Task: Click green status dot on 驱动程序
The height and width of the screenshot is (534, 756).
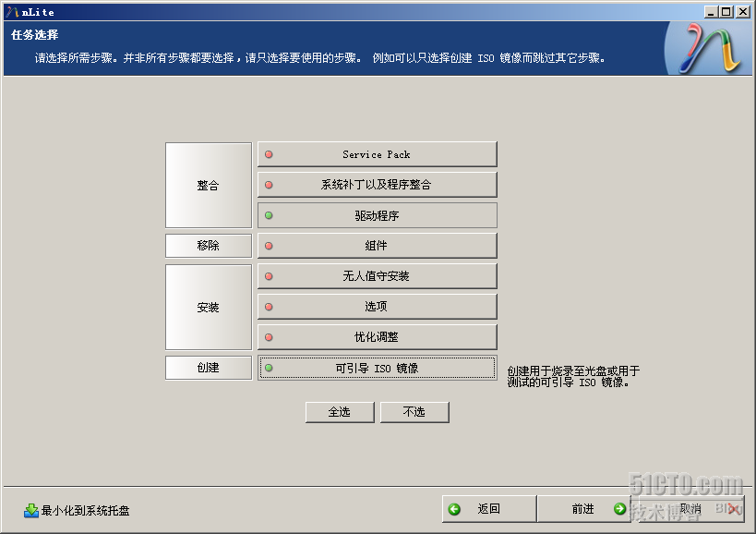Action: point(269,215)
